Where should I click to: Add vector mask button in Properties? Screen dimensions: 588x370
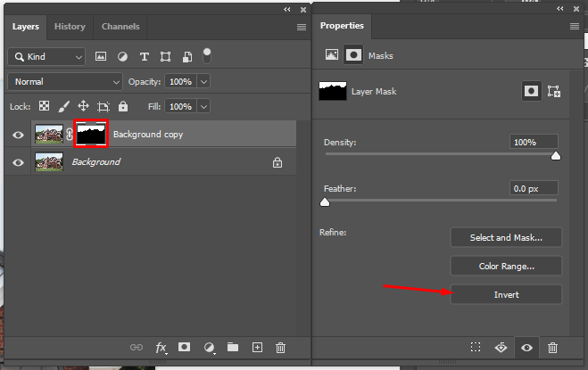(x=554, y=91)
